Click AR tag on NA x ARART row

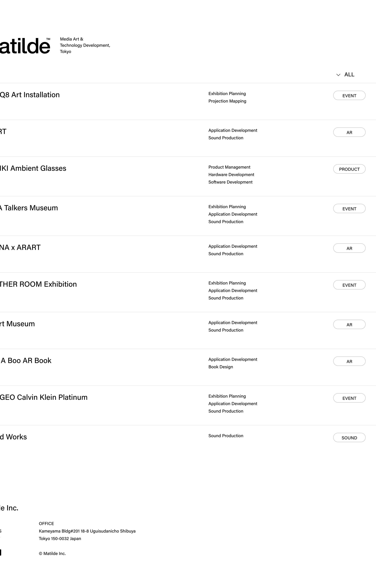[x=349, y=248]
